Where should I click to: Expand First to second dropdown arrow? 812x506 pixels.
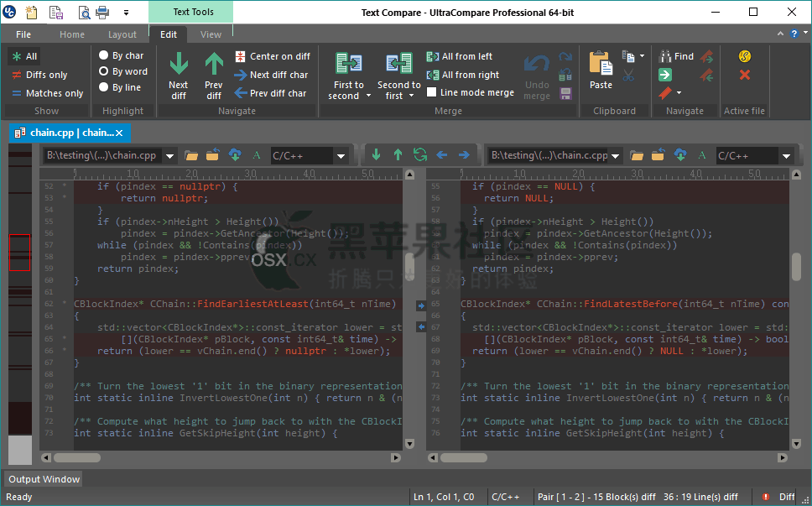point(369,96)
